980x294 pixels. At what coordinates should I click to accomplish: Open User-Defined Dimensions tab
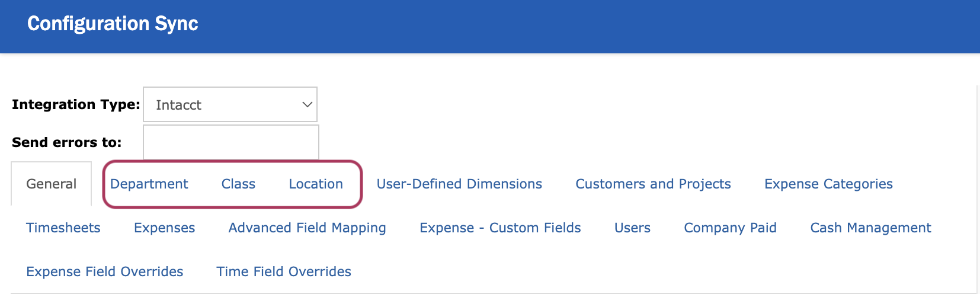[459, 184]
